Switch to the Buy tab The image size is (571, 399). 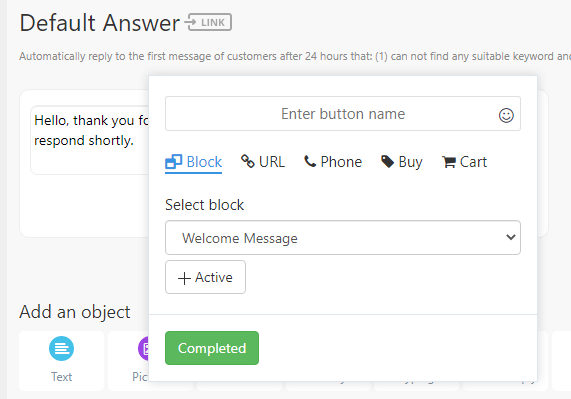402,162
